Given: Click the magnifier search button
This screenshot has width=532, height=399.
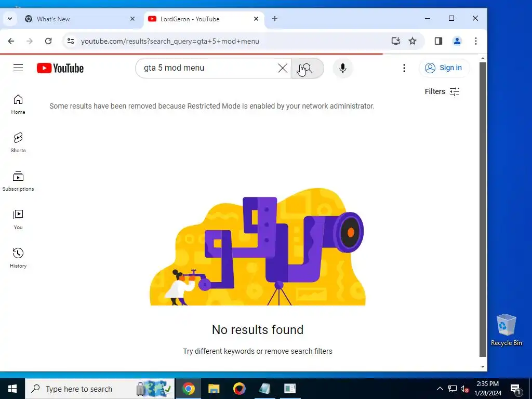Looking at the screenshot, I should coord(308,68).
